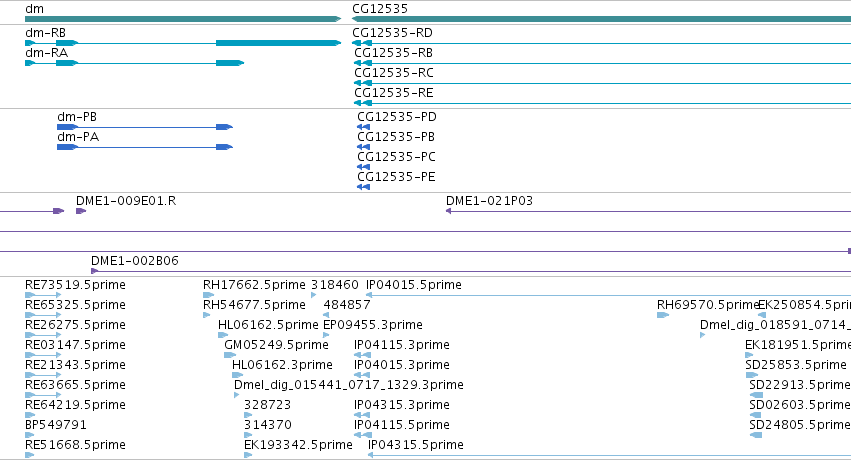The height and width of the screenshot is (460, 851).
Task: Select the dm gene label
Action: [x=35, y=9]
